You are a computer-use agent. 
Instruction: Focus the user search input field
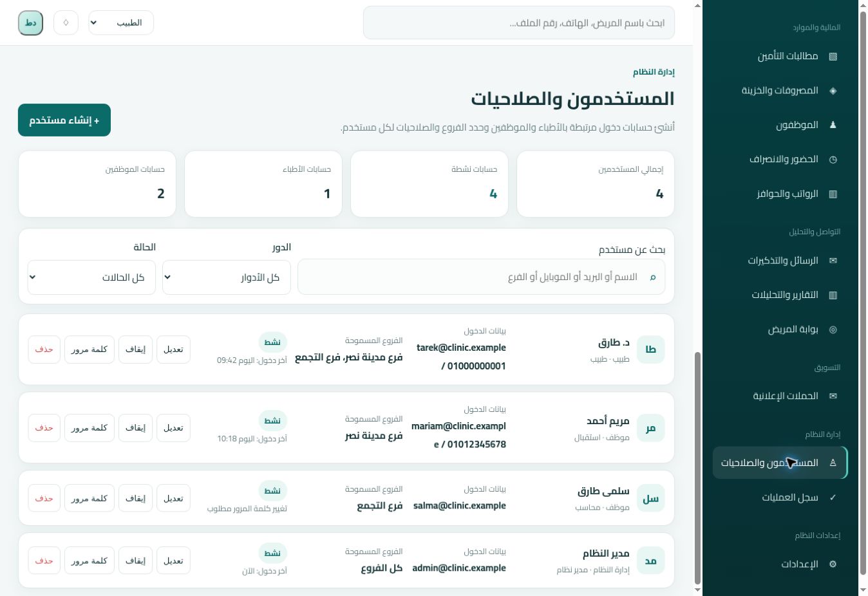(x=482, y=277)
